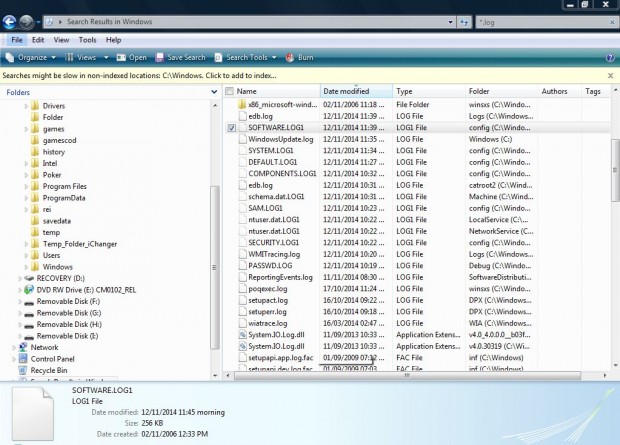Click the Search Tools icon
This screenshot has height=445, width=620.
(218, 58)
